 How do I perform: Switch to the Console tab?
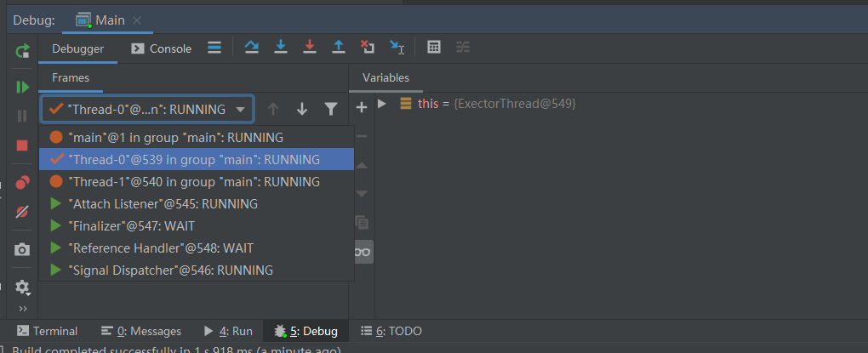click(x=162, y=48)
